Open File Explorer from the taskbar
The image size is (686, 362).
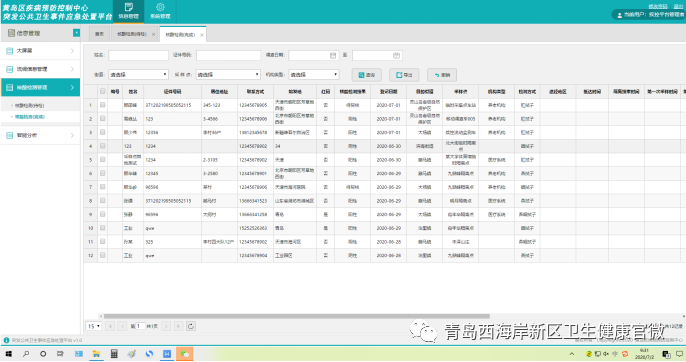coord(96,354)
